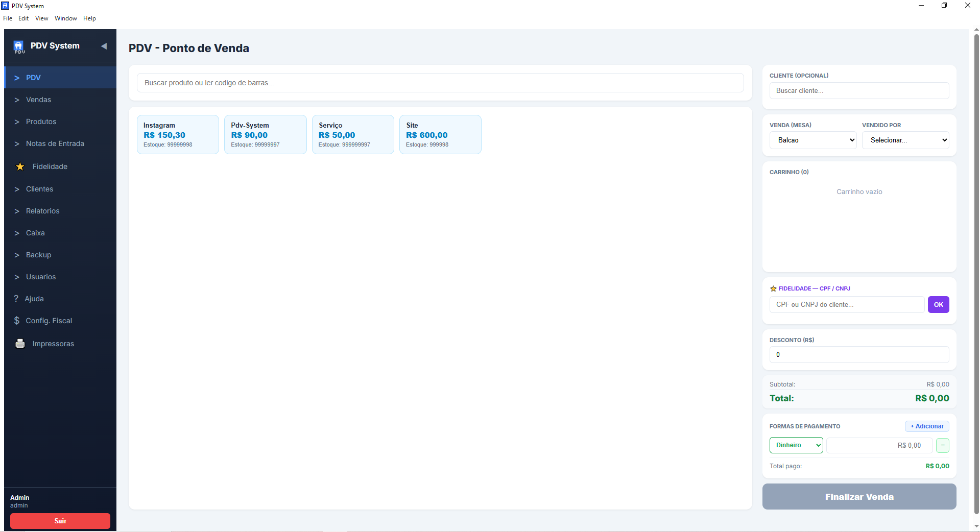This screenshot has height=532, width=980.
Task: Add the Instagram product card to cart
Action: pyautogui.click(x=178, y=134)
